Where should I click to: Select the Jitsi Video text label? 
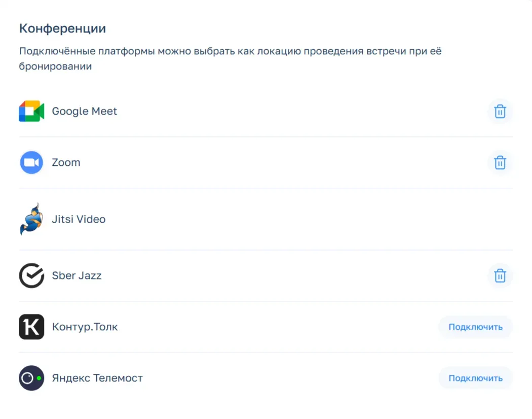coord(79,219)
